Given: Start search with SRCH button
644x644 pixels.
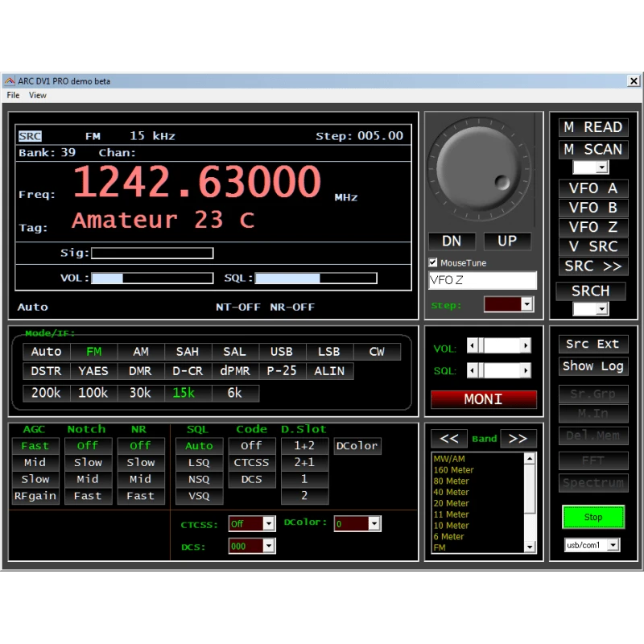Looking at the screenshot, I should 591,291.
